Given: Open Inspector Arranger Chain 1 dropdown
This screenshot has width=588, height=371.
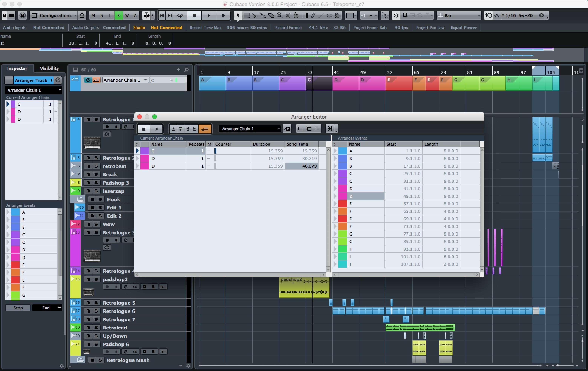Looking at the screenshot, I should pos(33,90).
